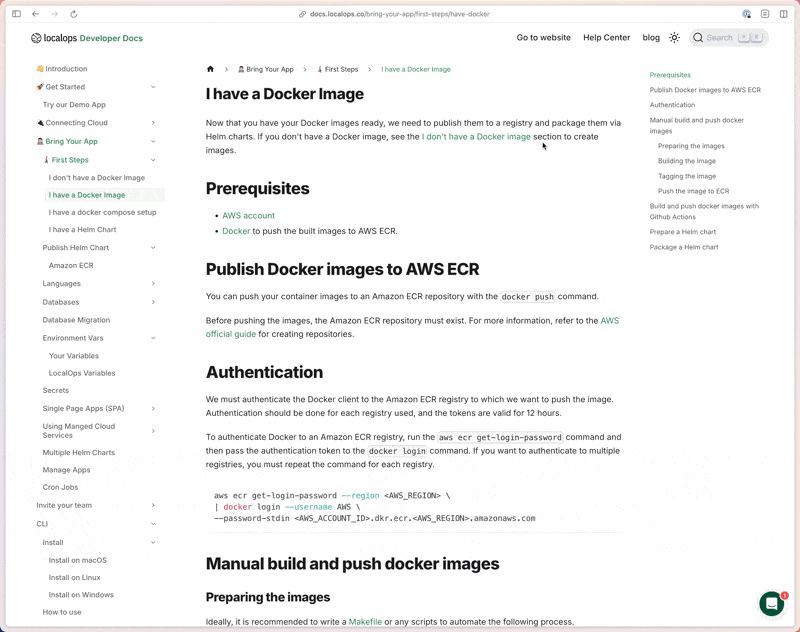Click the localops logo

[54, 38]
